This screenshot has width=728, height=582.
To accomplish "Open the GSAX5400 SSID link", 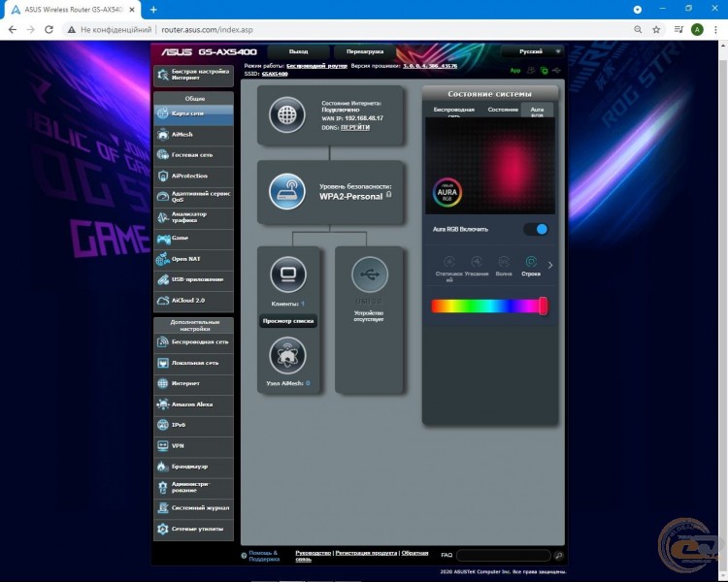I will pos(275,74).
